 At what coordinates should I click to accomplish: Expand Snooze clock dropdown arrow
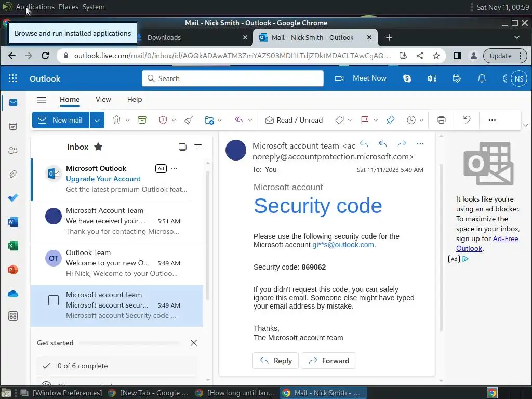[421, 120]
